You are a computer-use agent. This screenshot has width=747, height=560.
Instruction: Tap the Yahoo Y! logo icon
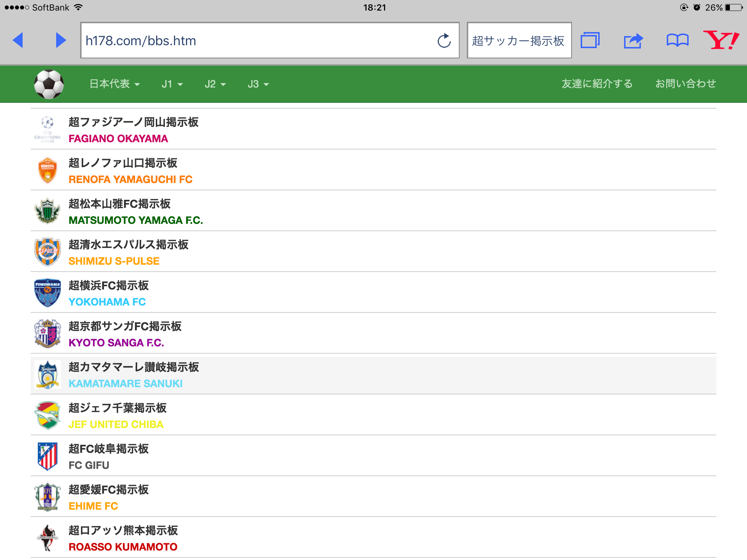click(721, 40)
